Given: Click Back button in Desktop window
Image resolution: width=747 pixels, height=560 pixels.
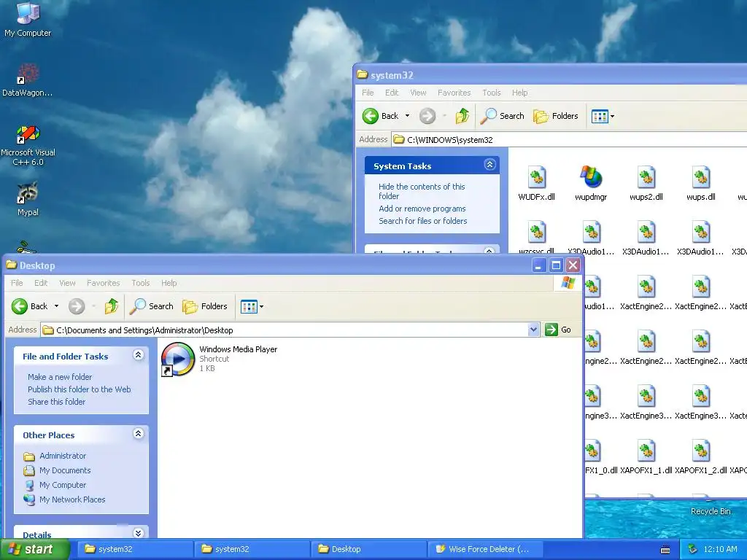Looking at the screenshot, I should pyautogui.click(x=29, y=306).
